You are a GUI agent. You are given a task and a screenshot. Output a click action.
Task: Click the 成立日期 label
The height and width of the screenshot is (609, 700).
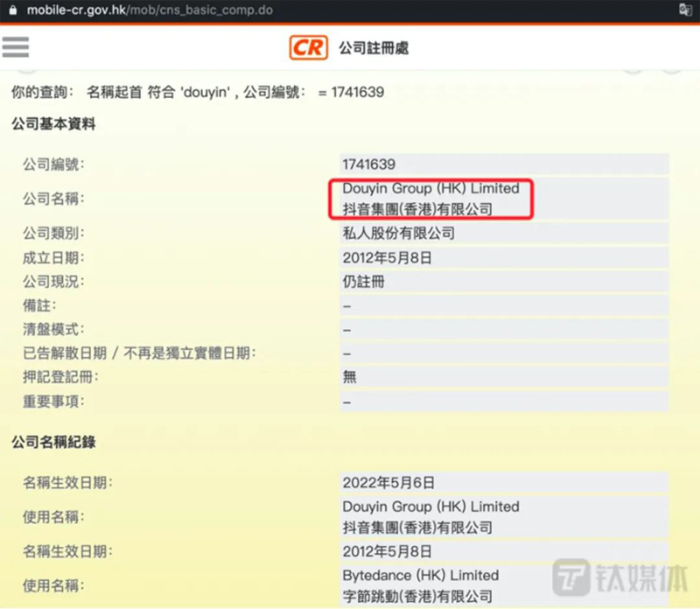pyautogui.click(x=52, y=258)
